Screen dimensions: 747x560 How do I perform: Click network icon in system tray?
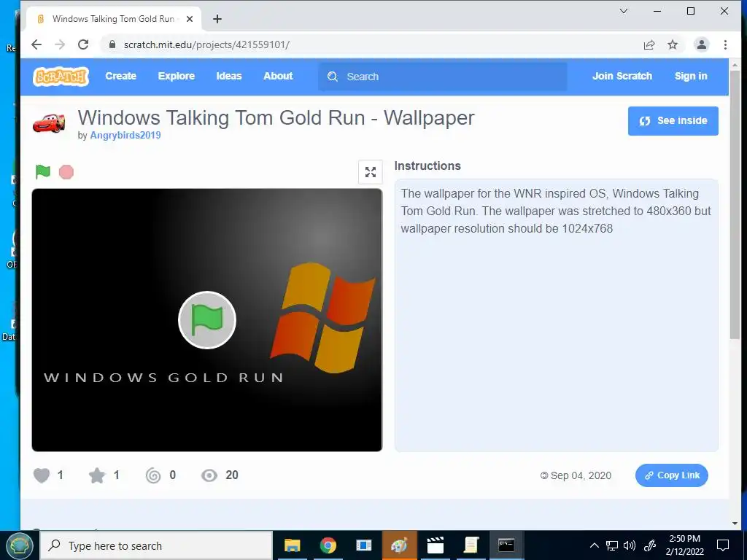[x=612, y=545]
